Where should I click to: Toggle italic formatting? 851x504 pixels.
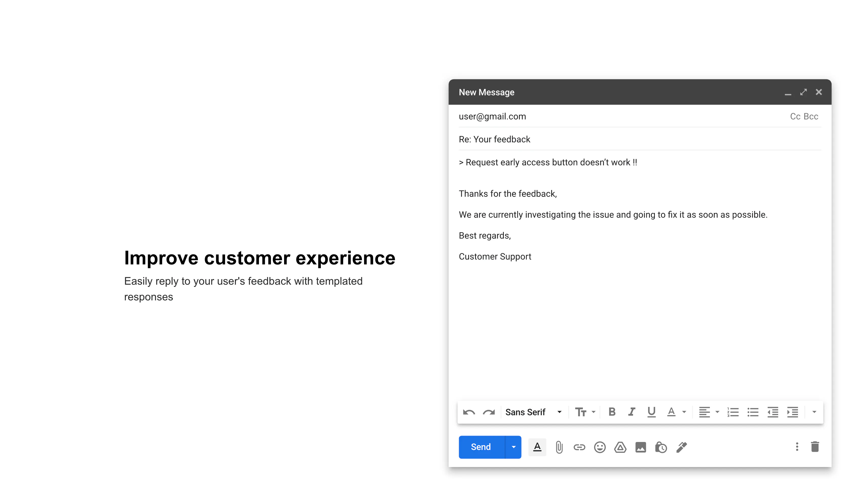(x=632, y=412)
